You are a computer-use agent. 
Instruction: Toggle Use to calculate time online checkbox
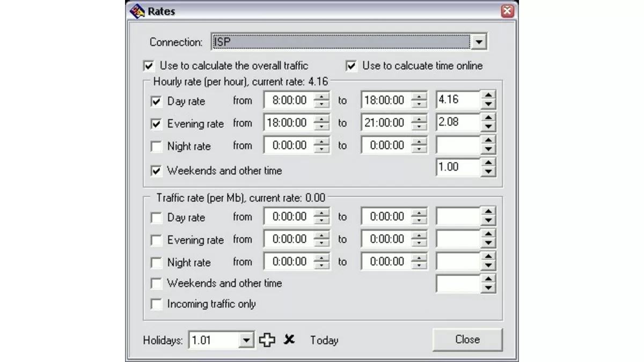coord(352,66)
